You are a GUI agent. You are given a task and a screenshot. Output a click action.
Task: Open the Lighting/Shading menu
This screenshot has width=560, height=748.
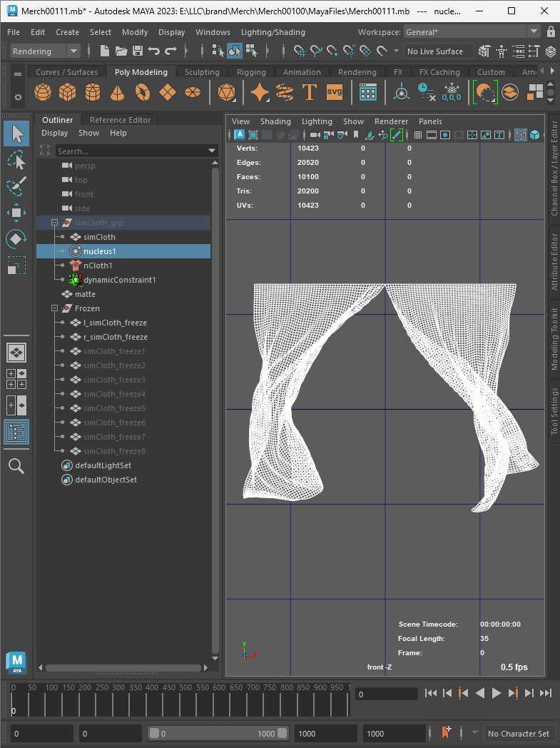coord(273,32)
